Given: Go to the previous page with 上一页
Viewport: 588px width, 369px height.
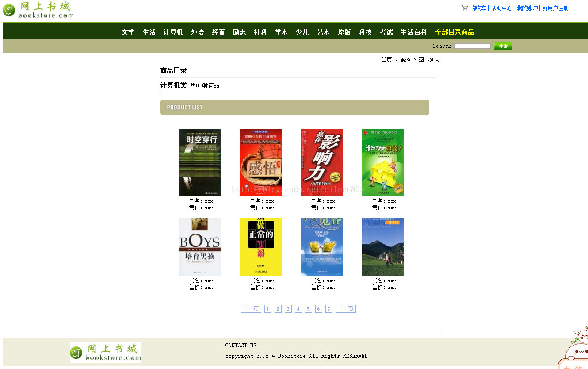Looking at the screenshot, I should (251, 309).
